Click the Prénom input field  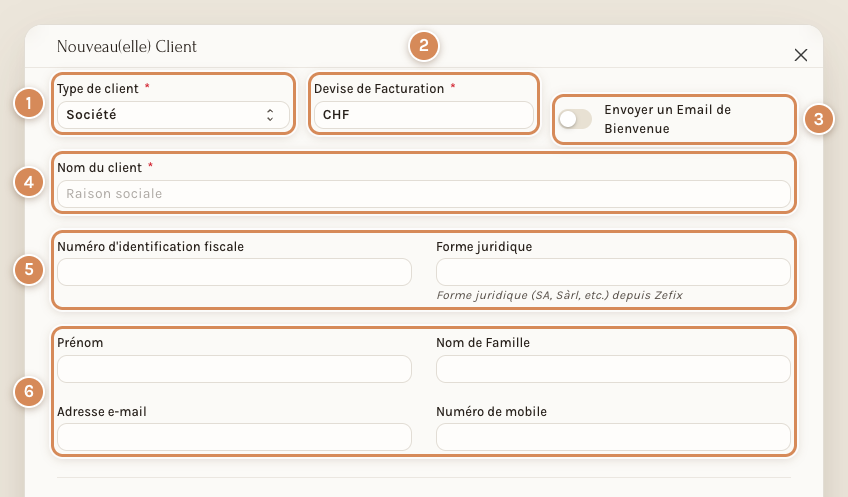point(234,369)
